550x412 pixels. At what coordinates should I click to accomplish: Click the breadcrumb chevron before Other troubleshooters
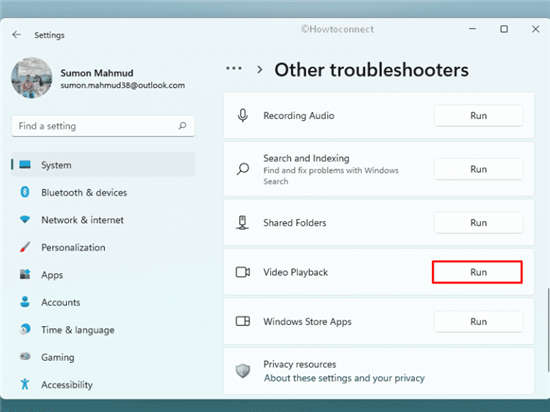click(260, 69)
